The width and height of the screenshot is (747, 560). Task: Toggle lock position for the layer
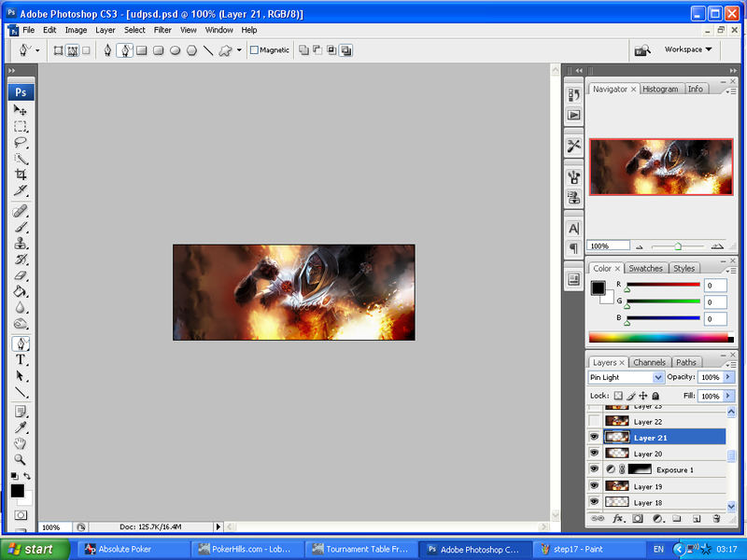(x=643, y=396)
